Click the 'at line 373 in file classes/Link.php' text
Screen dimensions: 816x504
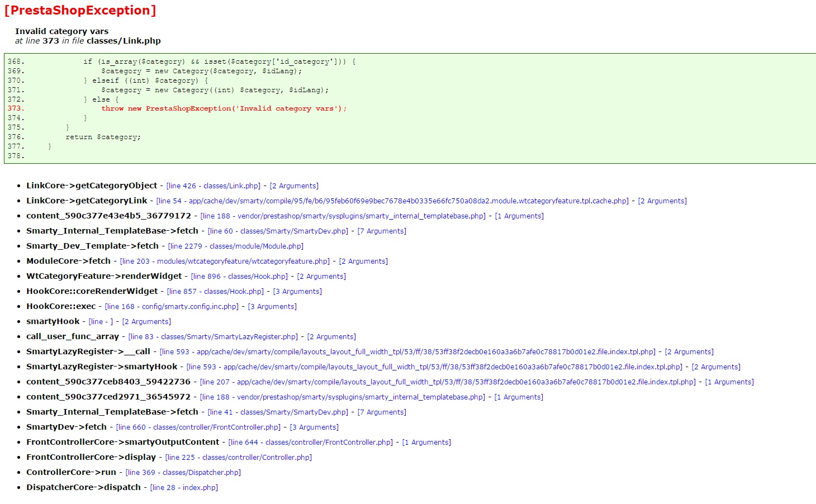tap(88, 41)
